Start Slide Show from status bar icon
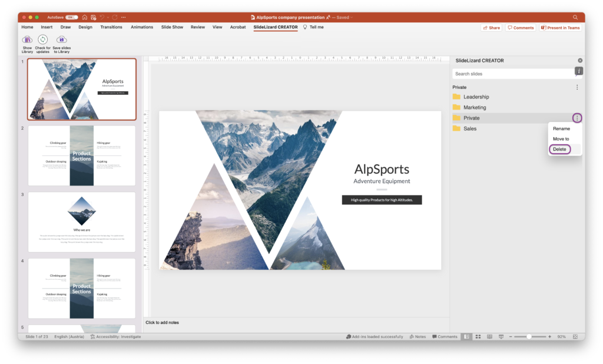The height and width of the screenshot is (364, 603). (501, 337)
